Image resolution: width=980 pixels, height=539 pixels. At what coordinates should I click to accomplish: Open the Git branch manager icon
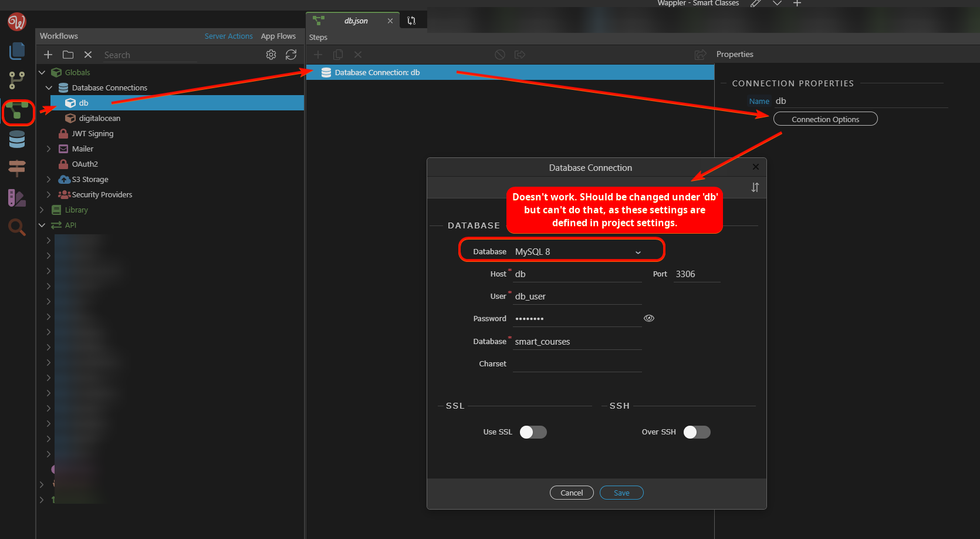(17, 80)
